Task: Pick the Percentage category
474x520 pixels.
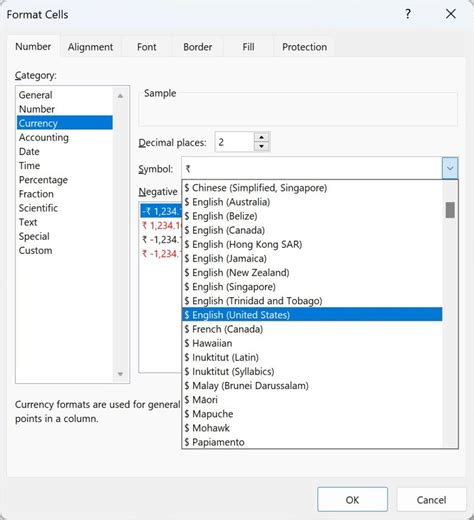Action: (65, 180)
